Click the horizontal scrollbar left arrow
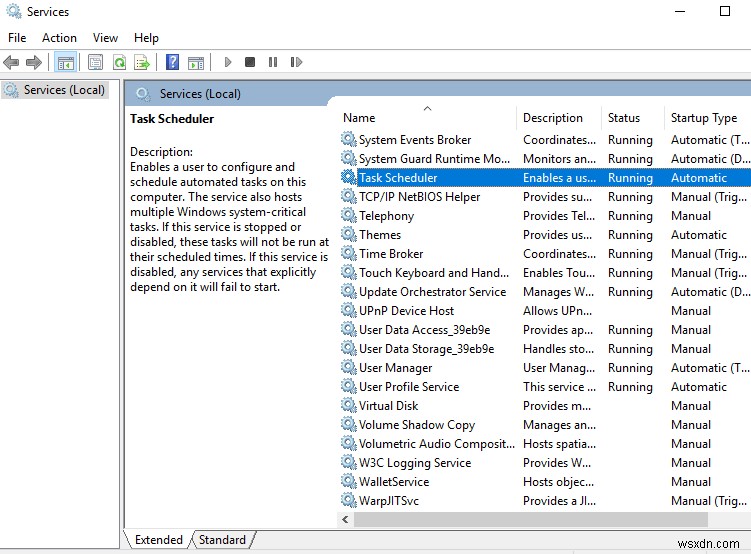The image size is (751, 554). point(346,520)
